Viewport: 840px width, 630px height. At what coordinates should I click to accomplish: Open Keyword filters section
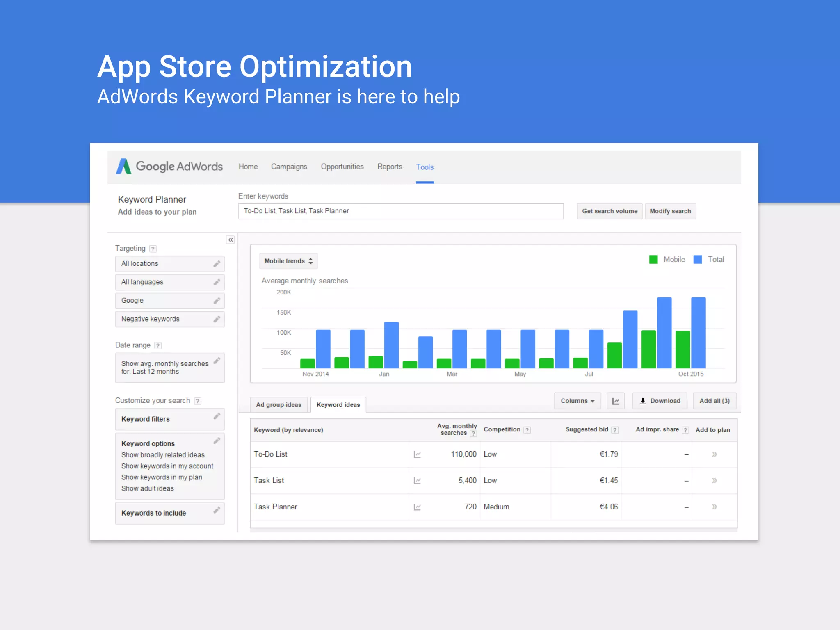(x=170, y=419)
